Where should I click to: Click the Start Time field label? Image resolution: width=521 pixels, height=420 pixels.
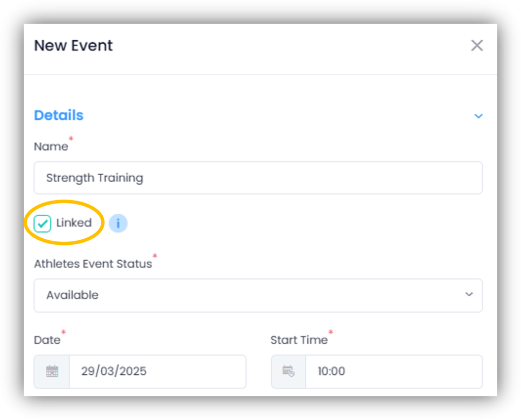[299, 340]
